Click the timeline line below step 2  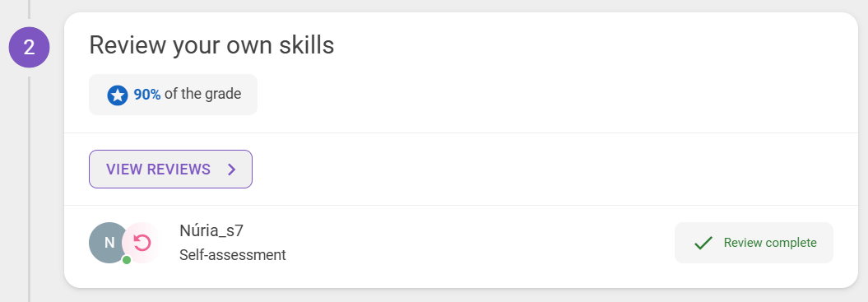(x=30, y=189)
